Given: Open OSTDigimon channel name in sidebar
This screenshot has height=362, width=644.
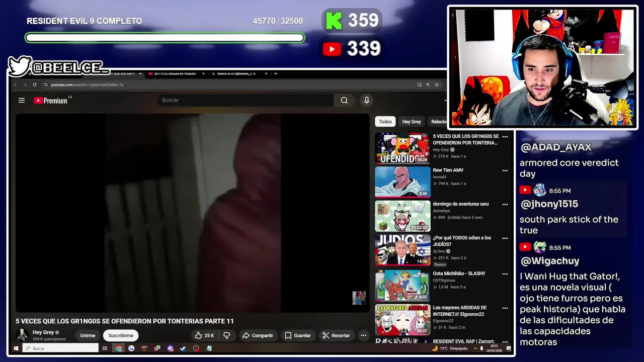Looking at the screenshot, I should pos(444,281).
